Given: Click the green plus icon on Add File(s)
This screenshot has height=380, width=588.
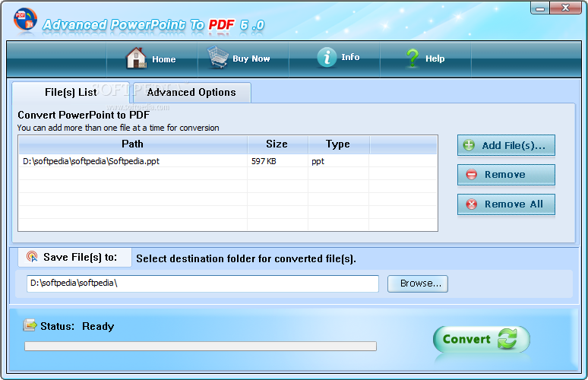Looking at the screenshot, I should [469, 145].
